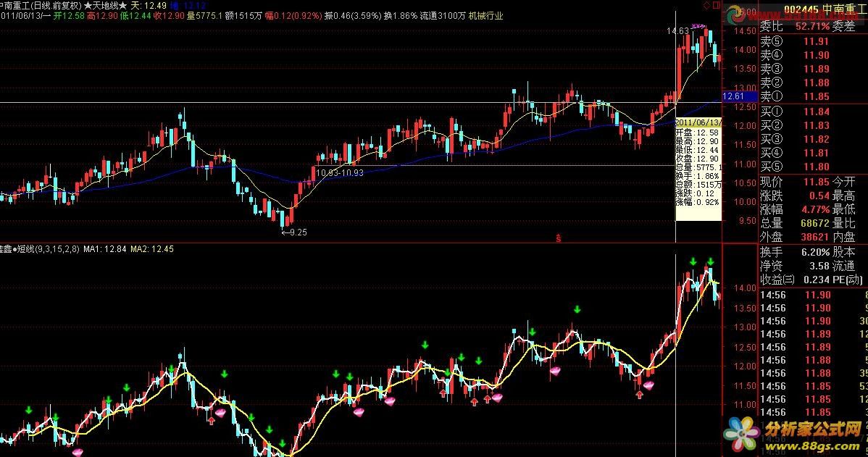
Task: Select the 买③ 11.82 bid row
Action: (795, 140)
